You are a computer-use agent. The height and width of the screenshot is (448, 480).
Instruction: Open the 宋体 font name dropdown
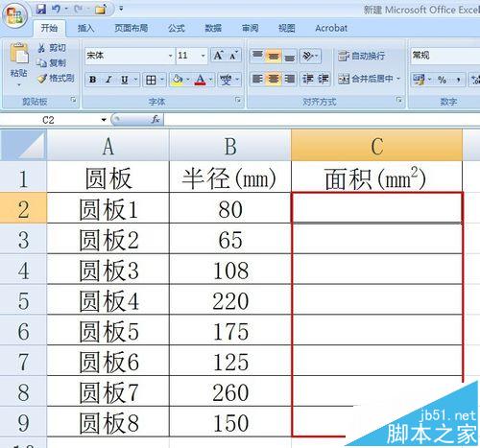tap(171, 56)
